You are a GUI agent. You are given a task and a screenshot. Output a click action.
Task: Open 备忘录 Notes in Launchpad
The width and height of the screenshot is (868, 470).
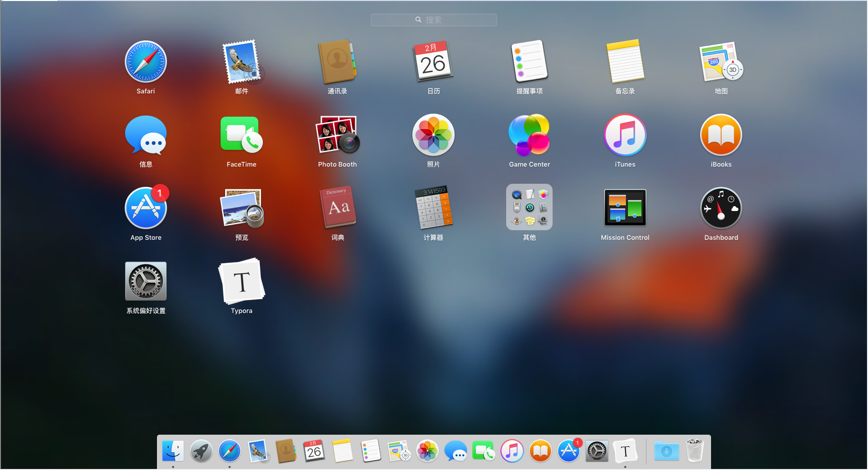tap(625, 62)
